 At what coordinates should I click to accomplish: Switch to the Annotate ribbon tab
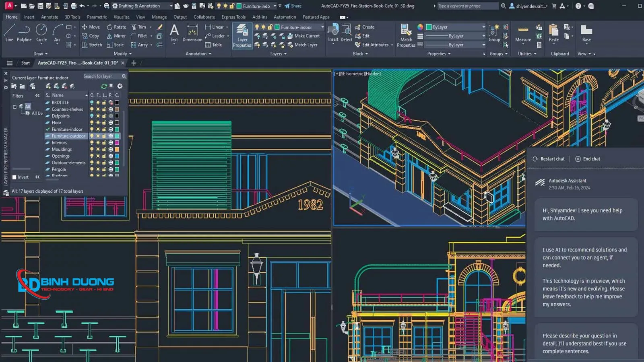coord(50,17)
